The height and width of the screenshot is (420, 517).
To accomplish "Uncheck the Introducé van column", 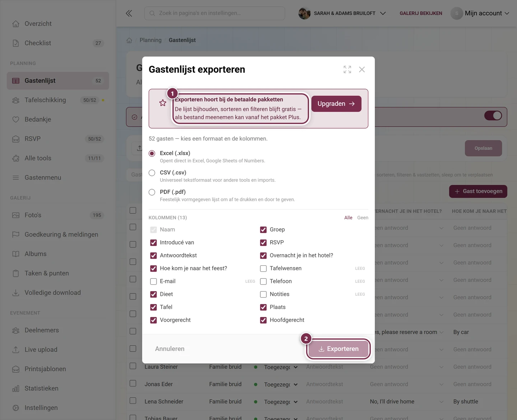I will pos(153,243).
